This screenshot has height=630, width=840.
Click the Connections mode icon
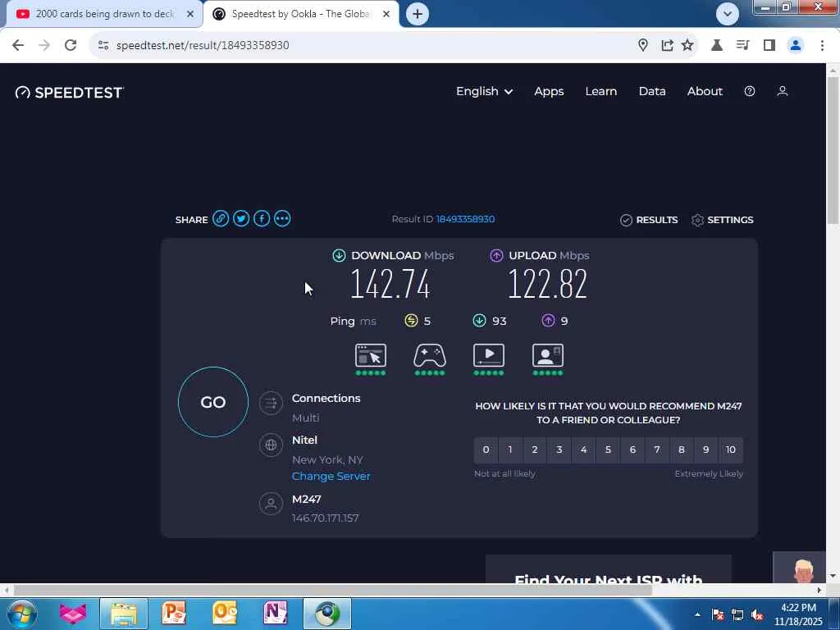click(271, 404)
